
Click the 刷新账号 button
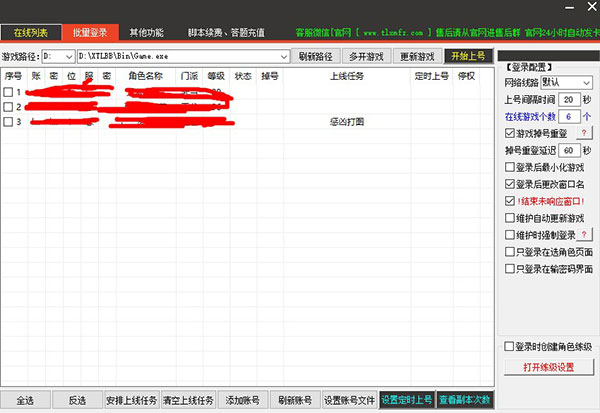pos(295,400)
